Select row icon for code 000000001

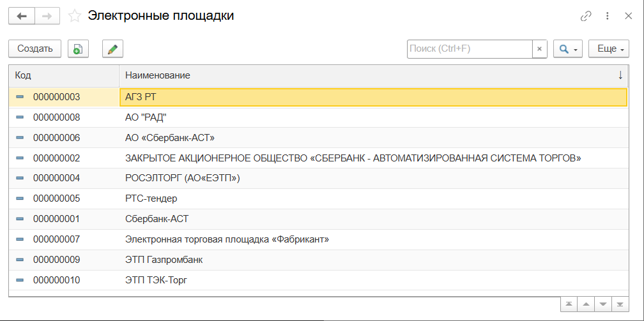pos(20,219)
